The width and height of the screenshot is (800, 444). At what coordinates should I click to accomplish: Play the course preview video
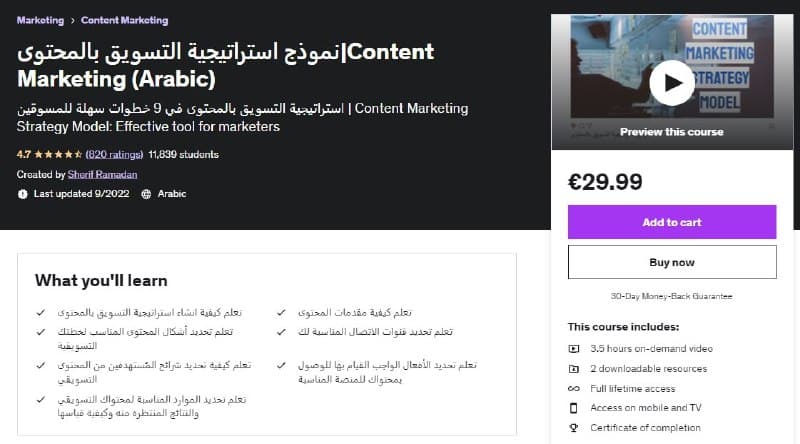click(672, 83)
